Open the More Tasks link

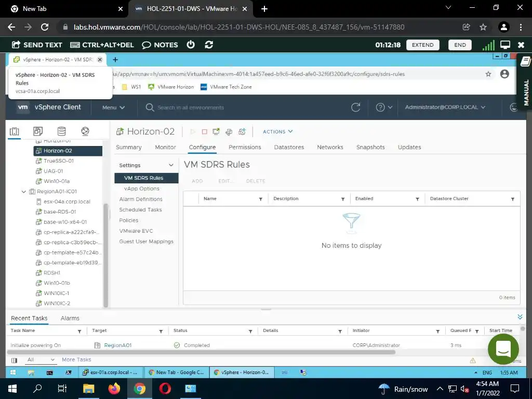pos(76,360)
